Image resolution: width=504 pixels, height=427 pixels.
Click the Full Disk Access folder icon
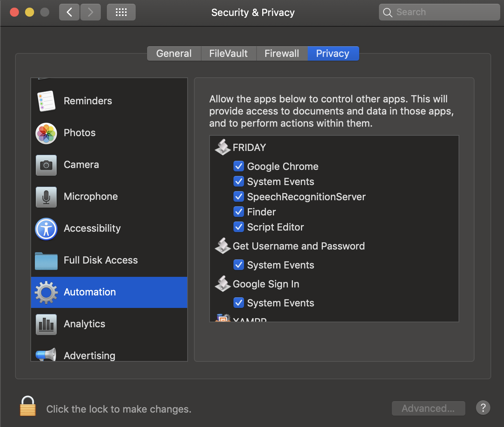[x=46, y=261]
